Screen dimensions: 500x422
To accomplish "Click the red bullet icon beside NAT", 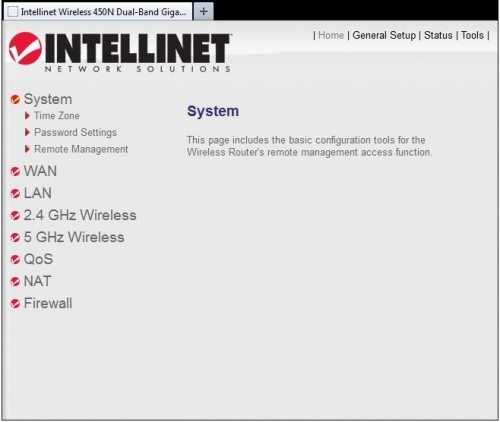I will [15, 281].
